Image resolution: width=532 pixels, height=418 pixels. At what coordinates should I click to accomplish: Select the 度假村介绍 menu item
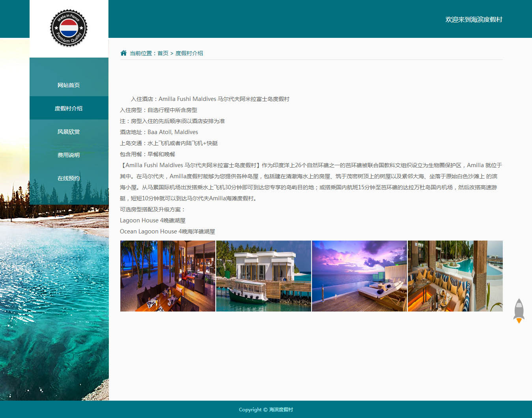pos(69,108)
